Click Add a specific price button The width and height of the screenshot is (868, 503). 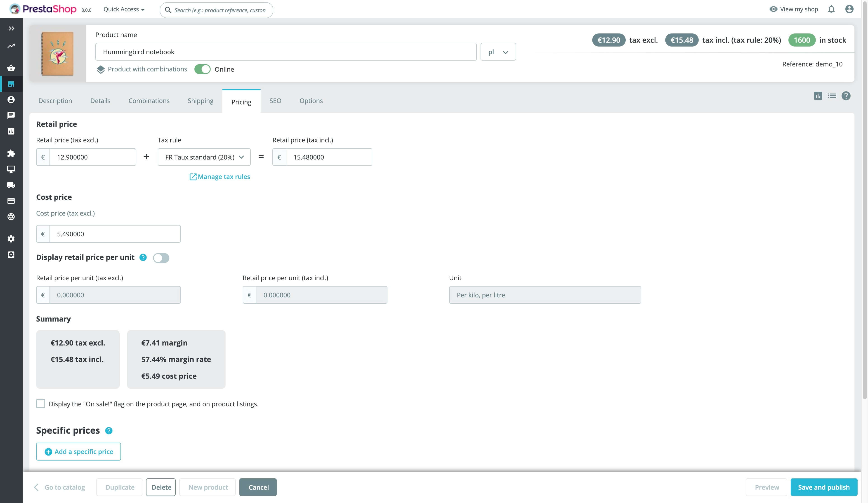tap(78, 451)
